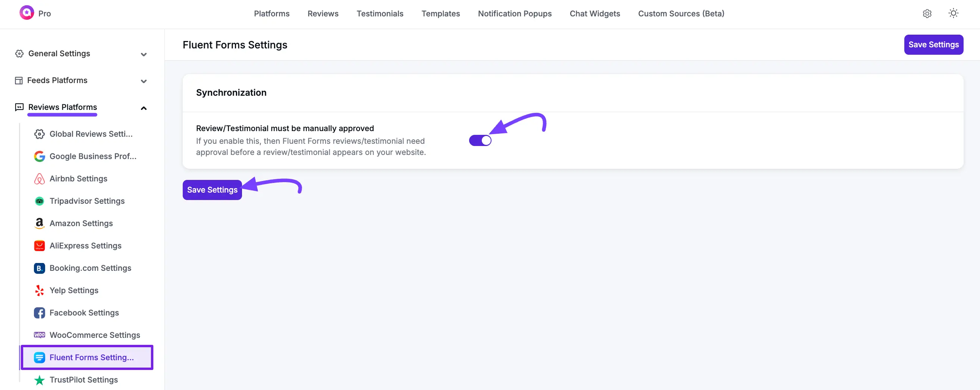Click the Tripadvisor owl icon
The width and height of the screenshot is (980, 390).
click(39, 201)
